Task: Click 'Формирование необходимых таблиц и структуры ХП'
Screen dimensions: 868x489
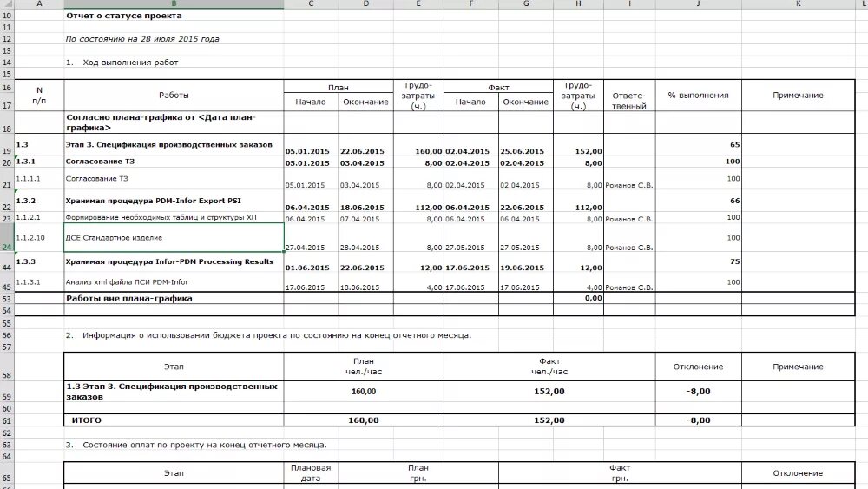Action: click(x=161, y=218)
